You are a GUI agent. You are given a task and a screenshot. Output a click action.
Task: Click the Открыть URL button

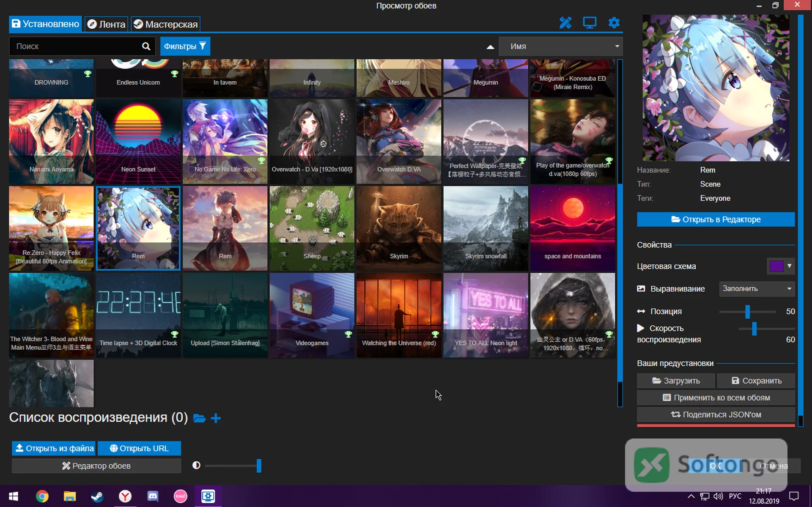(x=139, y=448)
